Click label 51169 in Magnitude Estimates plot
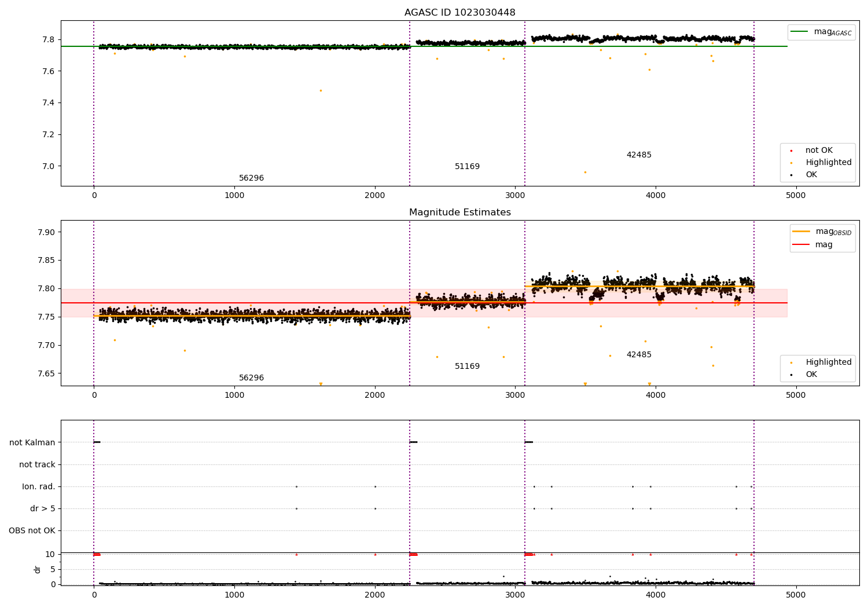This screenshot has width=868, height=608. 467,367
